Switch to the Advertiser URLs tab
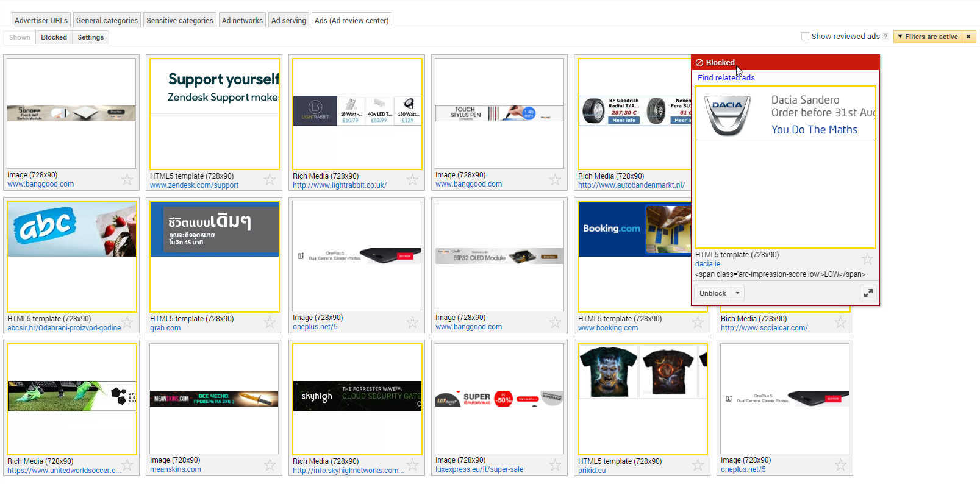 coord(41,20)
